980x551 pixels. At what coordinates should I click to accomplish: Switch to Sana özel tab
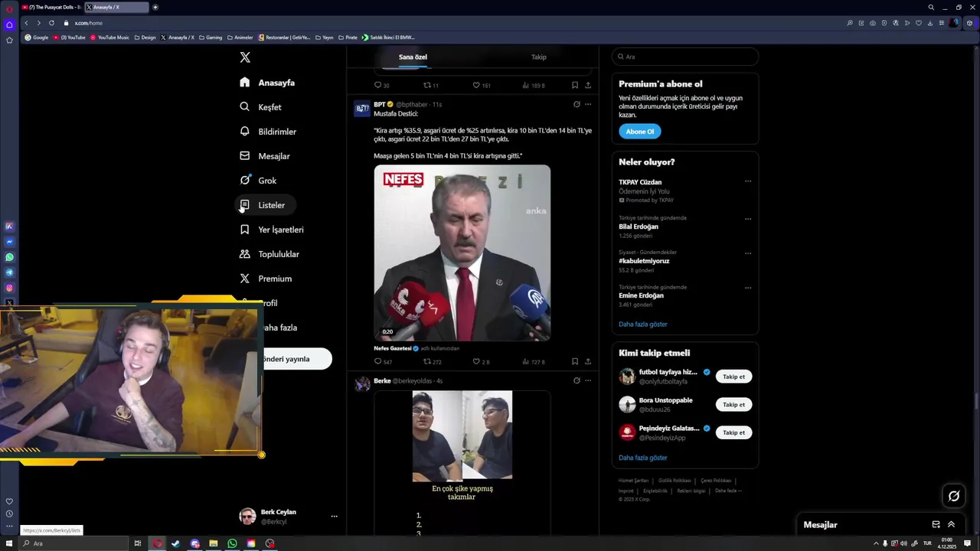(x=413, y=57)
